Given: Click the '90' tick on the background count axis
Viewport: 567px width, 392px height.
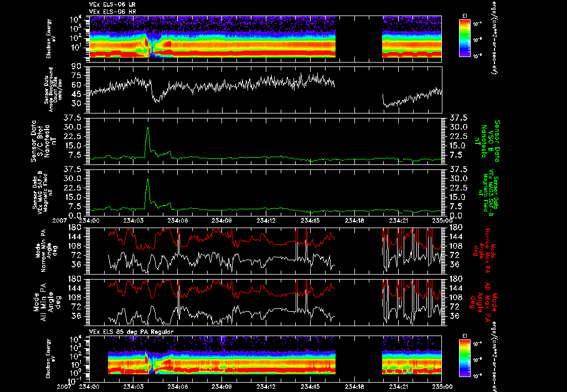Looking at the screenshot, I should [76, 66].
